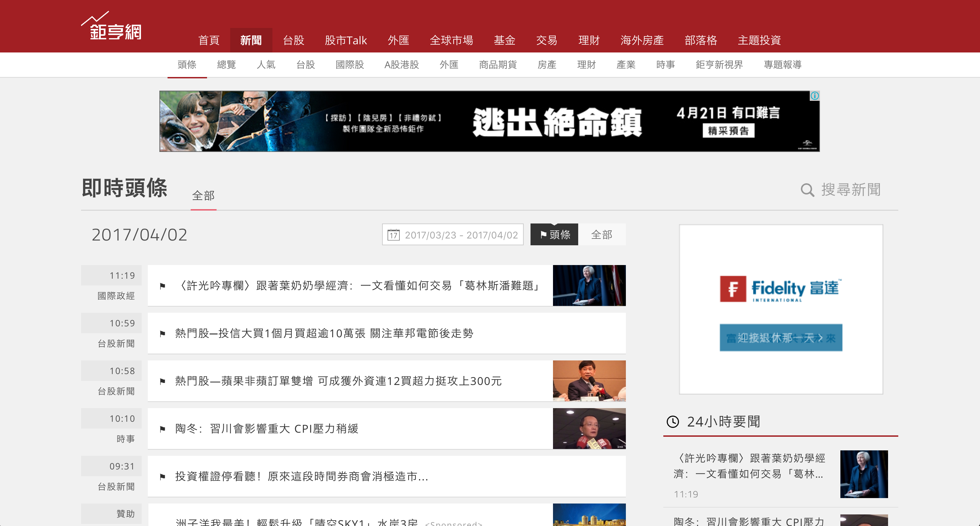Click the 逃出絕命鎮 movie banner ad

point(489,121)
